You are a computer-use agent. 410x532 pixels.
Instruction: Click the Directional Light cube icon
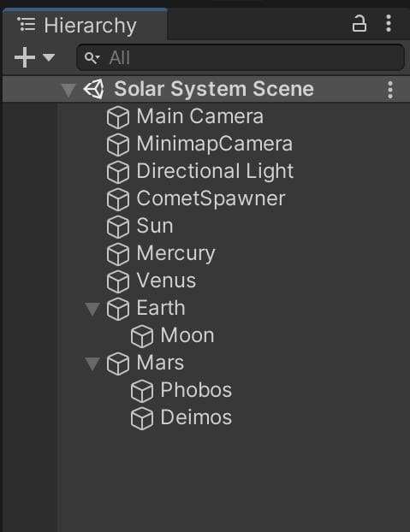point(118,172)
